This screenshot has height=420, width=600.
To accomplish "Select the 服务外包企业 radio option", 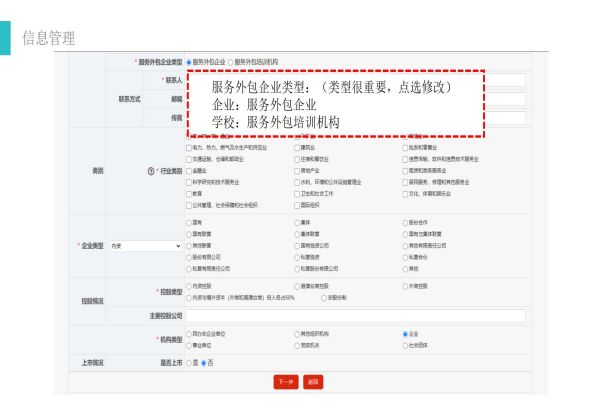I will (x=190, y=62).
